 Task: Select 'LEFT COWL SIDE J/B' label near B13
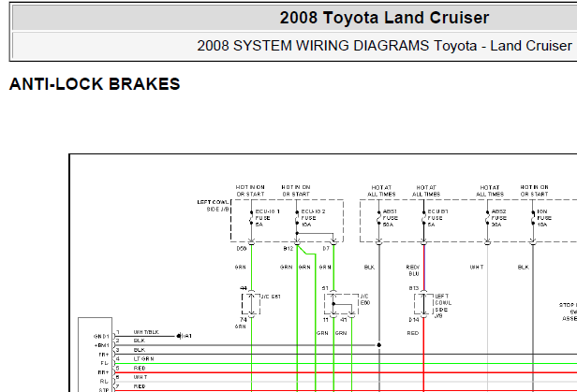[443, 306]
